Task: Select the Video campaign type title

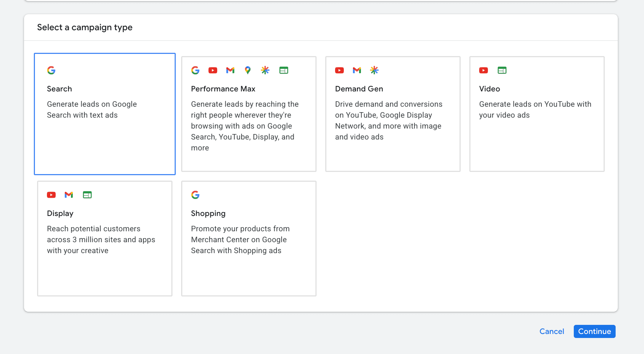Action: click(x=489, y=89)
